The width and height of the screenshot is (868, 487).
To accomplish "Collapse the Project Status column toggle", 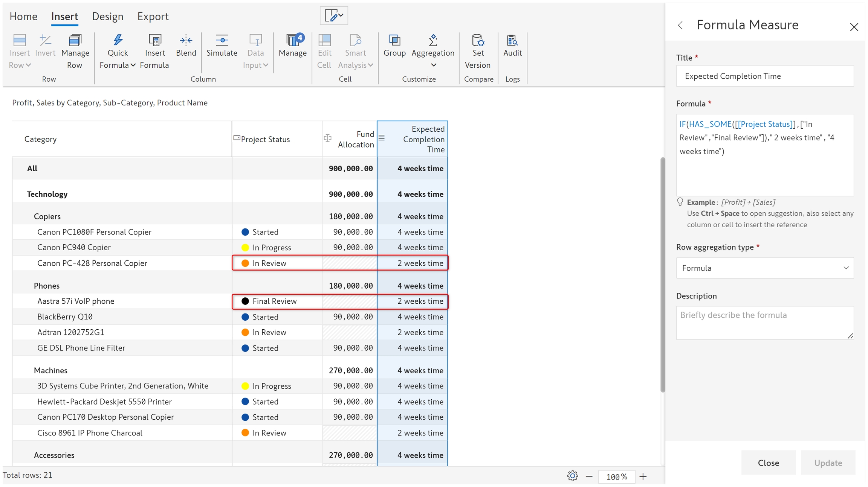I will [x=237, y=138].
